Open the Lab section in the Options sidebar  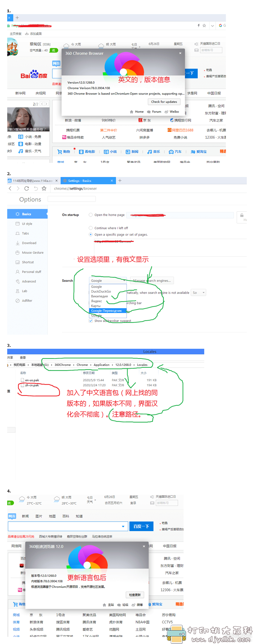[27, 291]
